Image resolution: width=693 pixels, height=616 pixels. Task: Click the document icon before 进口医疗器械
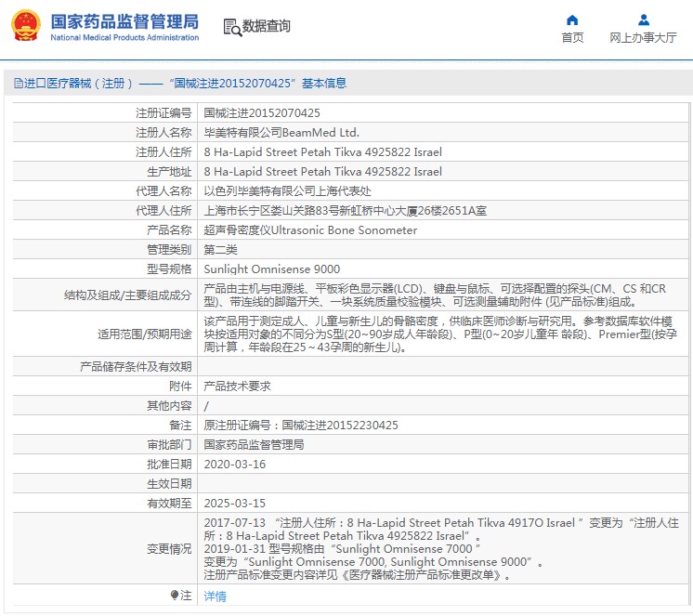(18, 84)
